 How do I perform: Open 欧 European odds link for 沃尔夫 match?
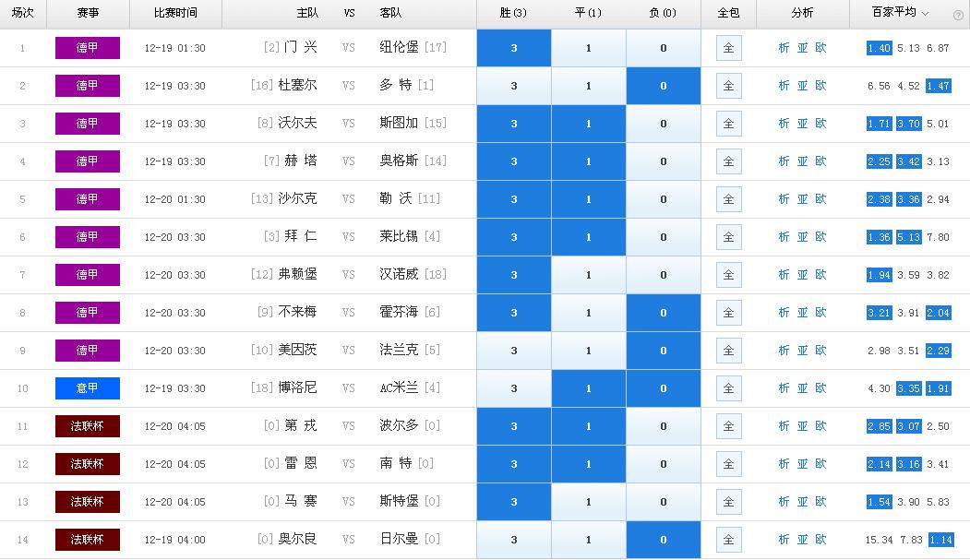[820, 124]
